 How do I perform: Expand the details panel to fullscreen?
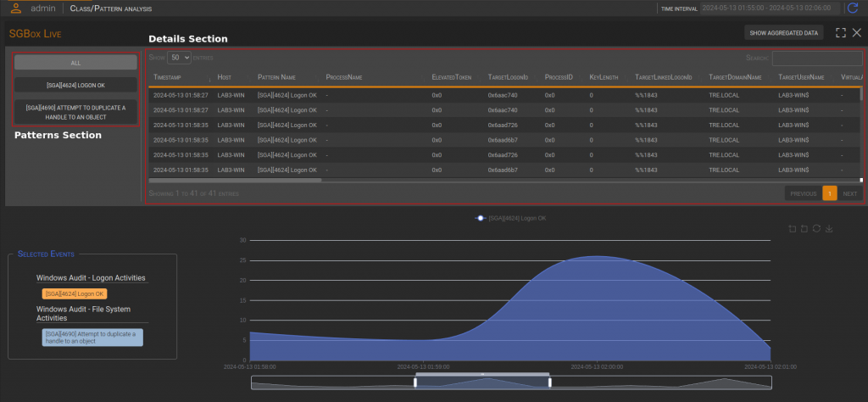[841, 33]
